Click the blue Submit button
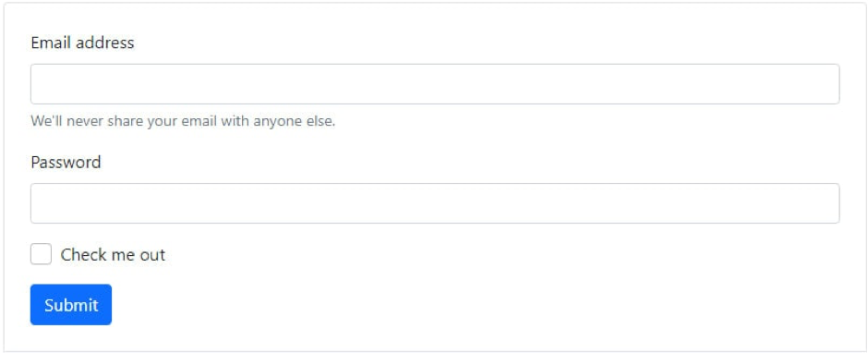 71,305
